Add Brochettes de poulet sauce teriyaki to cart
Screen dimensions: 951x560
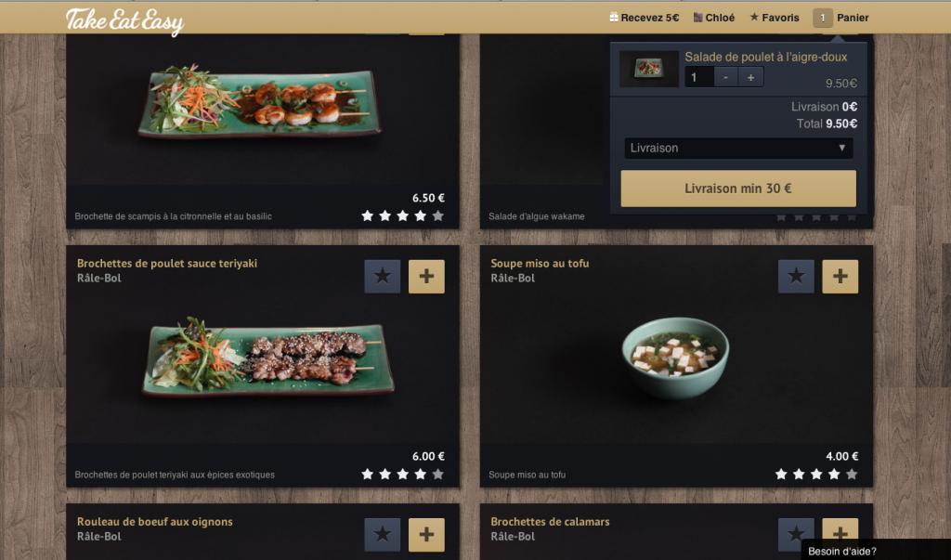point(426,277)
